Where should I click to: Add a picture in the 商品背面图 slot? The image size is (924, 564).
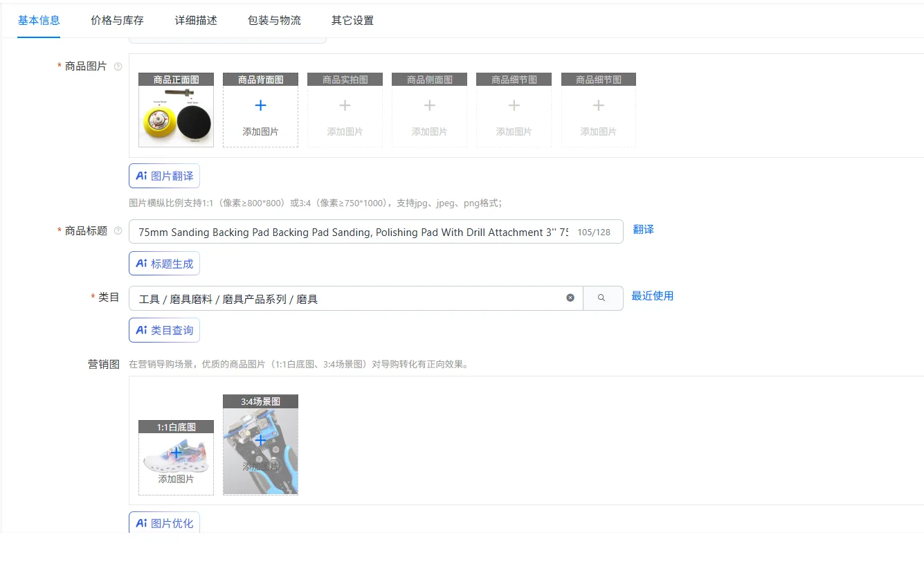(260, 110)
